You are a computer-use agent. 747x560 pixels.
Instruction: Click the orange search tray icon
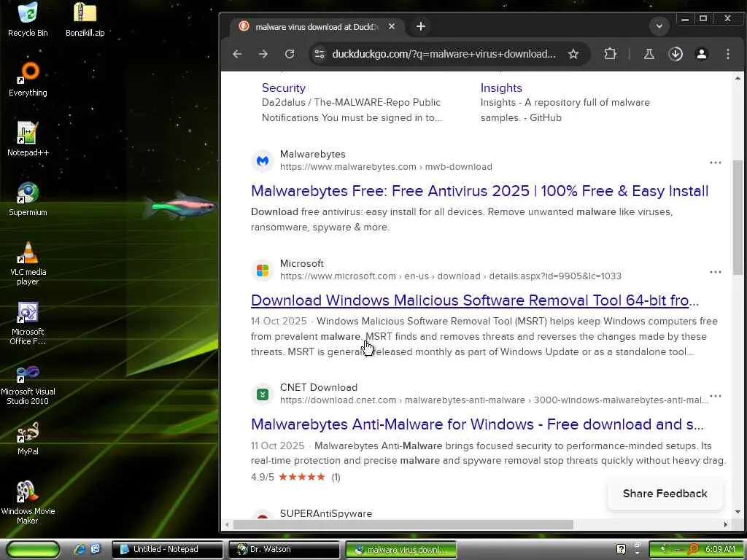click(x=694, y=549)
